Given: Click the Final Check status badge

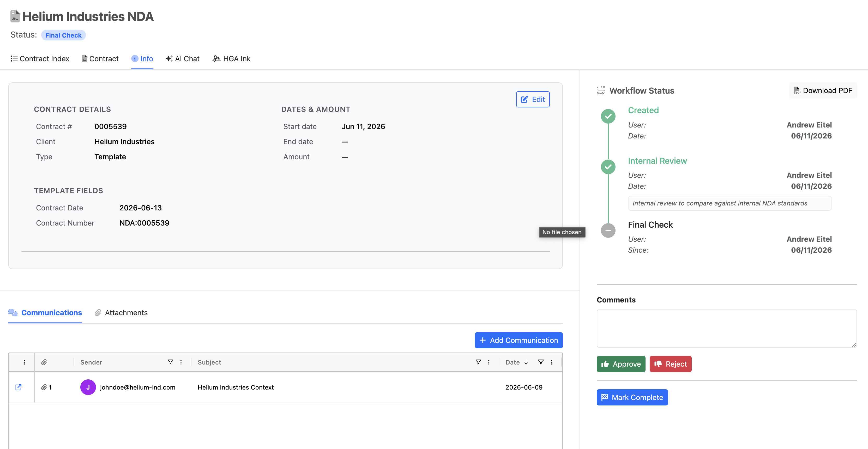Looking at the screenshot, I should [63, 35].
